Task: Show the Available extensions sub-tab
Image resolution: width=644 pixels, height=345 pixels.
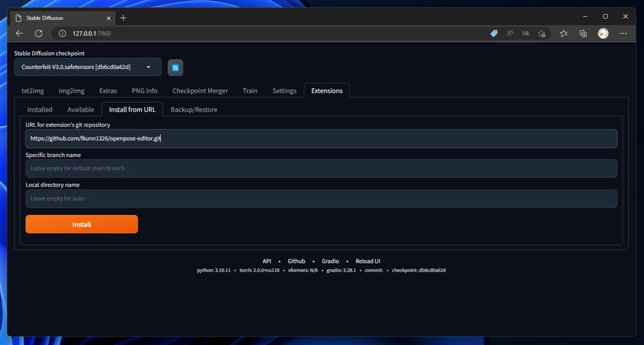Action: click(x=81, y=110)
